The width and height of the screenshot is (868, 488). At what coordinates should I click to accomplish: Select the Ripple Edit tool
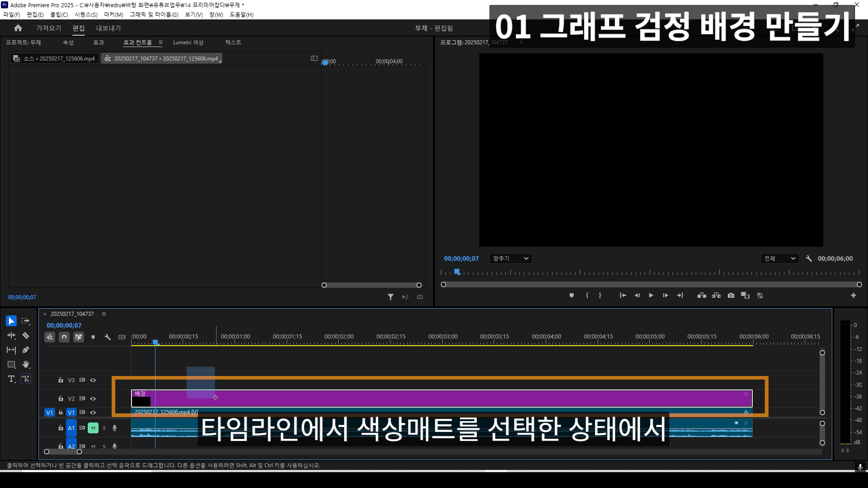11,336
